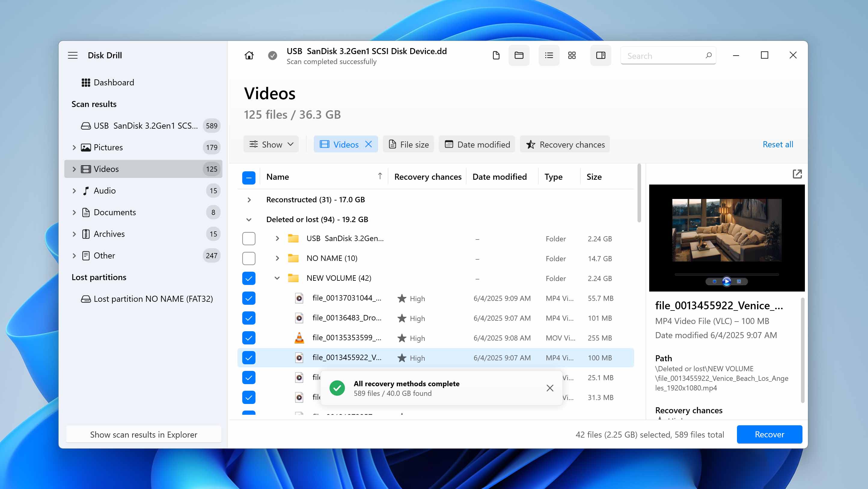The width and height of the screenshot is (868, 489).
Task: Click the NEW VOLUME (42) folder icon
Action: point(293,278)
